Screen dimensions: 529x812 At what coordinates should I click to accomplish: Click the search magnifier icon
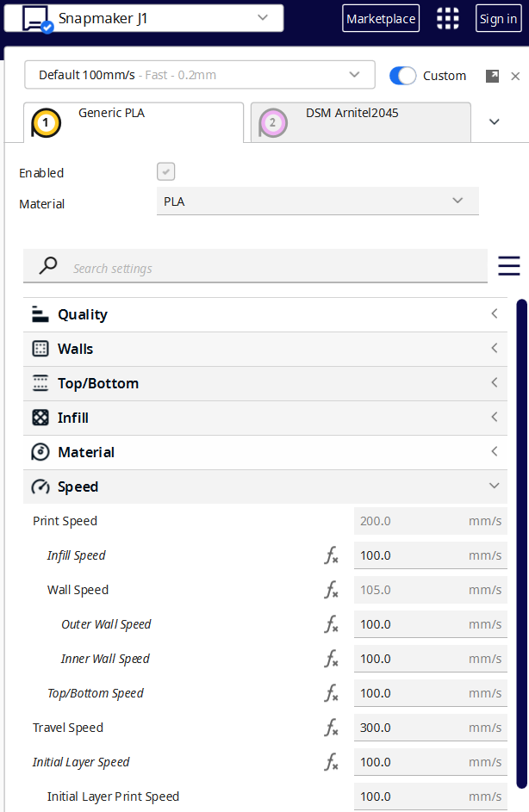point(47,266)
